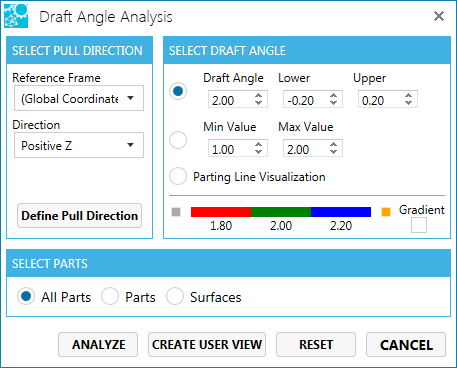This screenshot has height=368, width=457.
Task: Increase the Upper value with up arrow
Action: tap(408, 96)
